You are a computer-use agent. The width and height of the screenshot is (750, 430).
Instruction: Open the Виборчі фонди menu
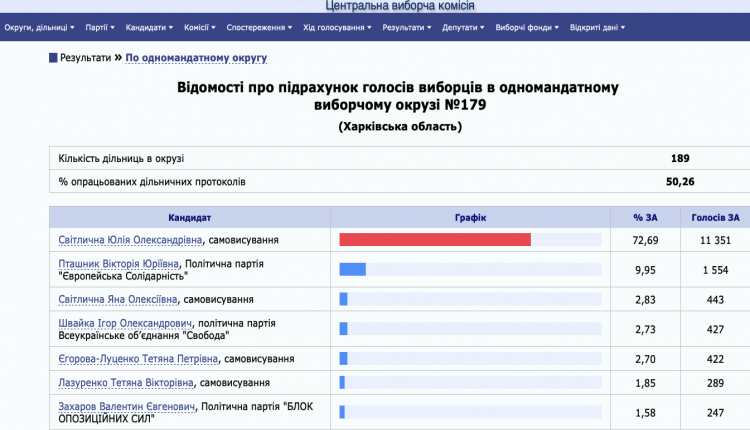pos(527,27)
